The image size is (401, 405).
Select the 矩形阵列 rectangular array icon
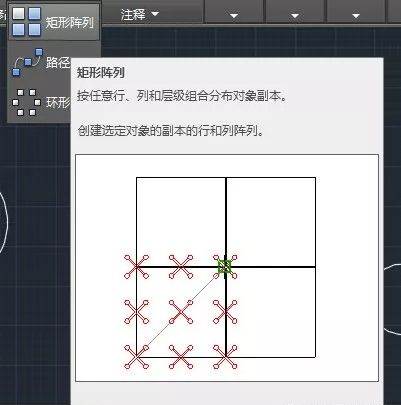pos(27,22)
